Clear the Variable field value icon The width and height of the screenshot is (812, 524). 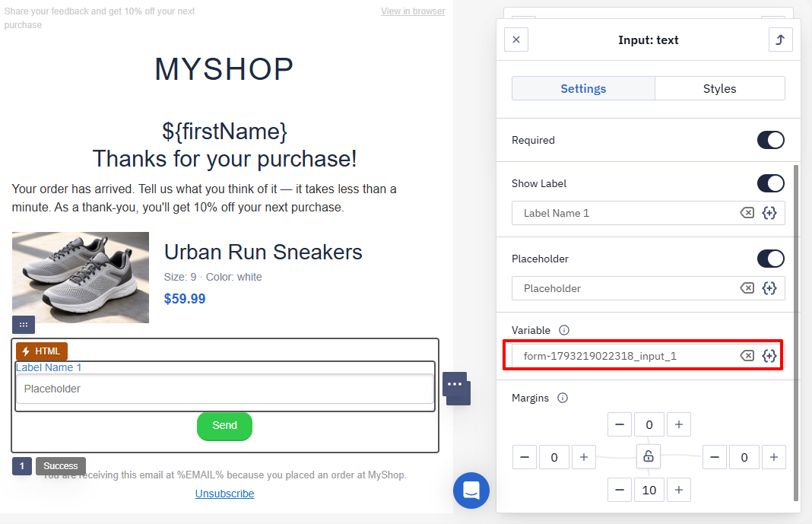[x=747, y=355]
